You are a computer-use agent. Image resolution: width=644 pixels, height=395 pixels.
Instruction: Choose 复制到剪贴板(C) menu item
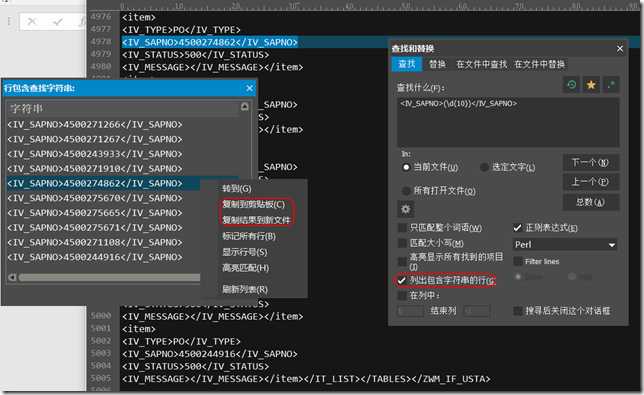coord(253,204)
